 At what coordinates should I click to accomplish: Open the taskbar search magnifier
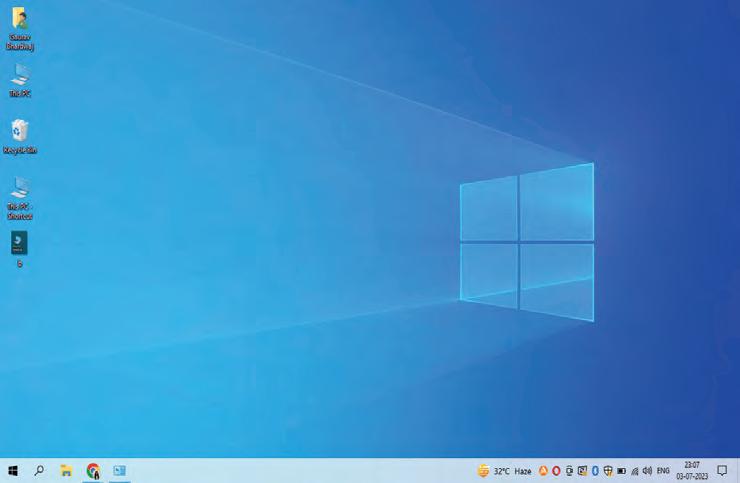39,470
